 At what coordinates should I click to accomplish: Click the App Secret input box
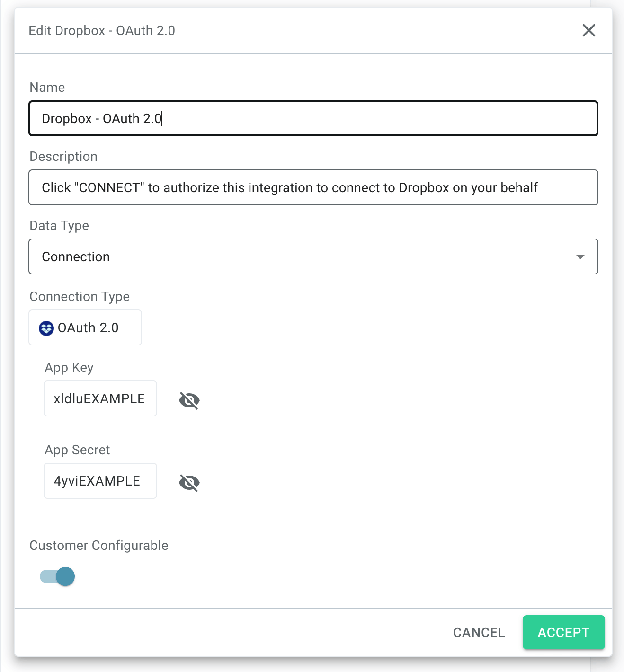(x=100, y=481)
